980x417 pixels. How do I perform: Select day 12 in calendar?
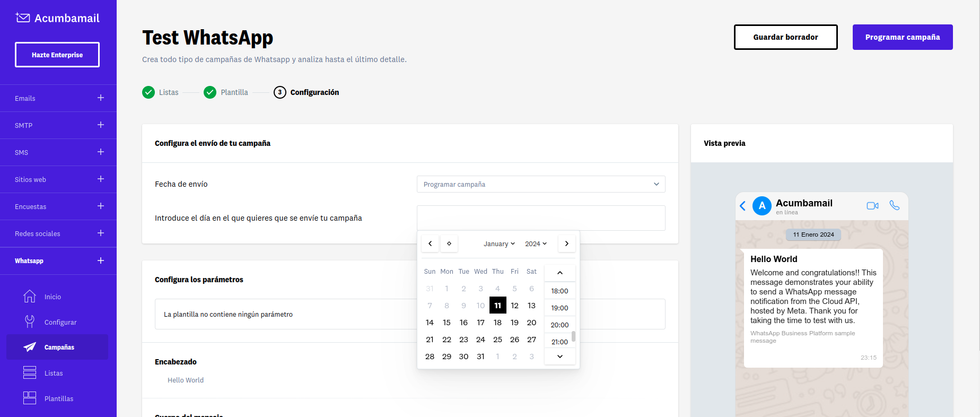tap(515, 305)
